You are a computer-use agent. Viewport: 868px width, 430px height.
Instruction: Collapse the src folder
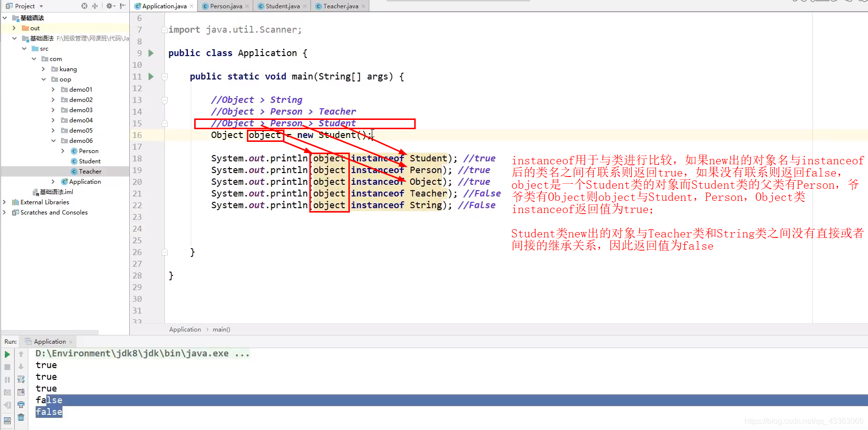(x=24, y=49)
